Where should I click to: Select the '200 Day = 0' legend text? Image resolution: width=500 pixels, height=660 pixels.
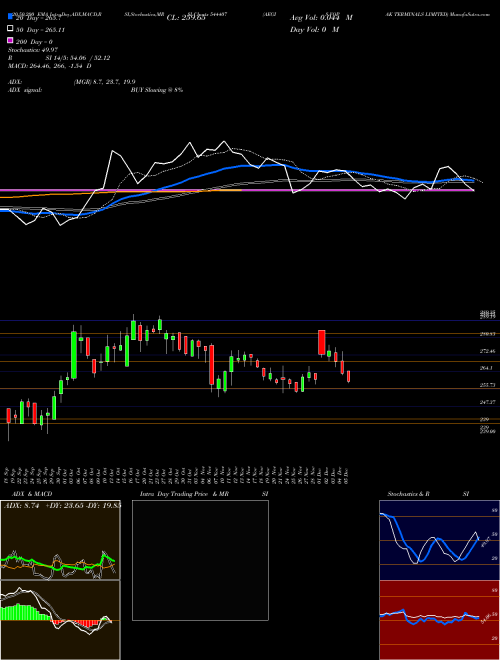(34, 41)
